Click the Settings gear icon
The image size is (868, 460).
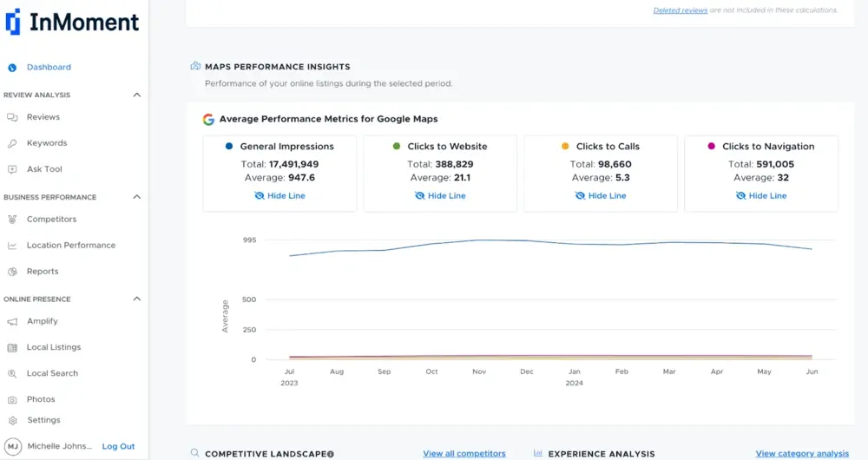pos(12,420)
